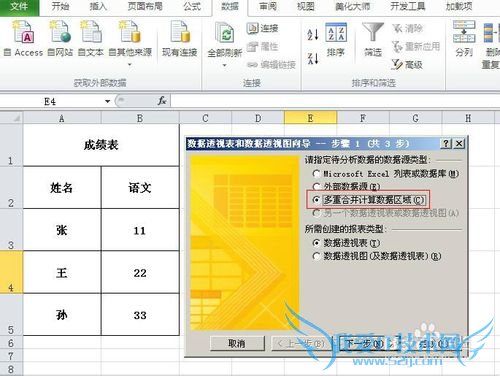Import data from text (自文本) icon
Viewport: 500px width, 376px height.
click(x=90, y=38)
